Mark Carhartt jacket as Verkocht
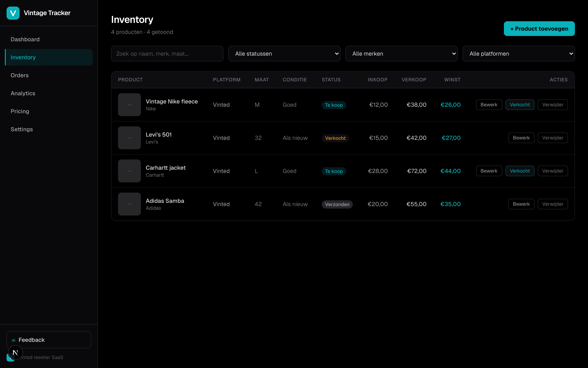 click(520, 171)
